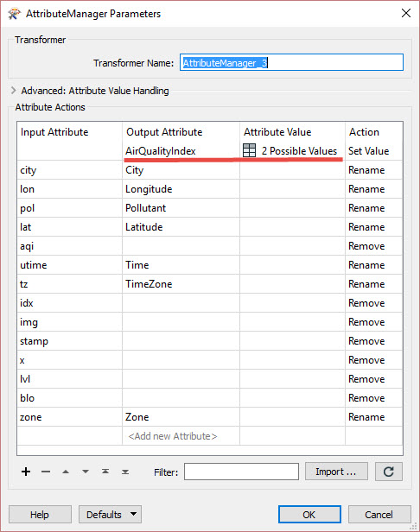This screenshot has width=420, height=532.
Task: Edit the TimeZone output attribute cell
Action: coord(181,283)
